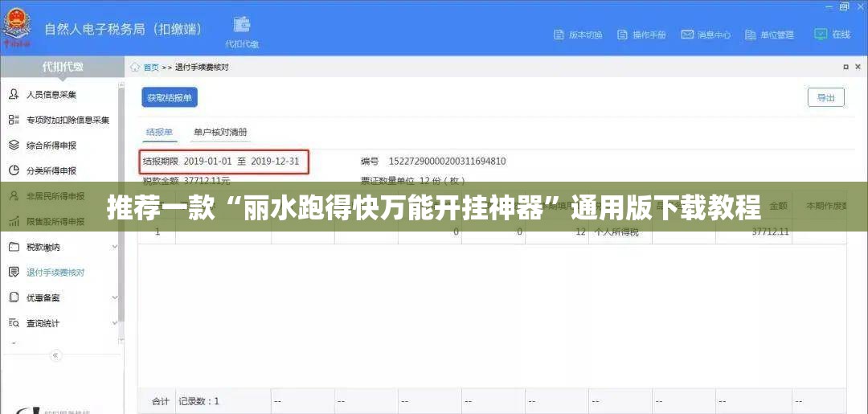Click the 优惠备案 icon
Image resolution: width=868 pixels, height=414 pixels.
point(14,297)
